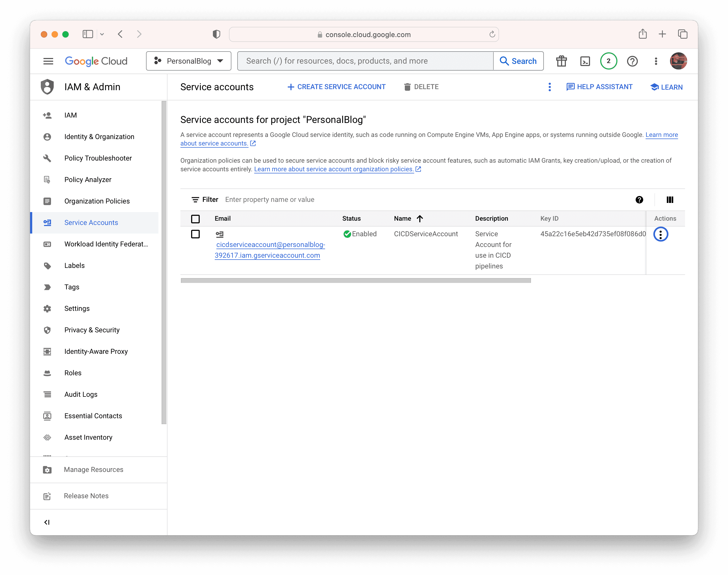Open Privacy & Security page
The width and height of the screenshot is (728, 575).
(x=94, y=330)
